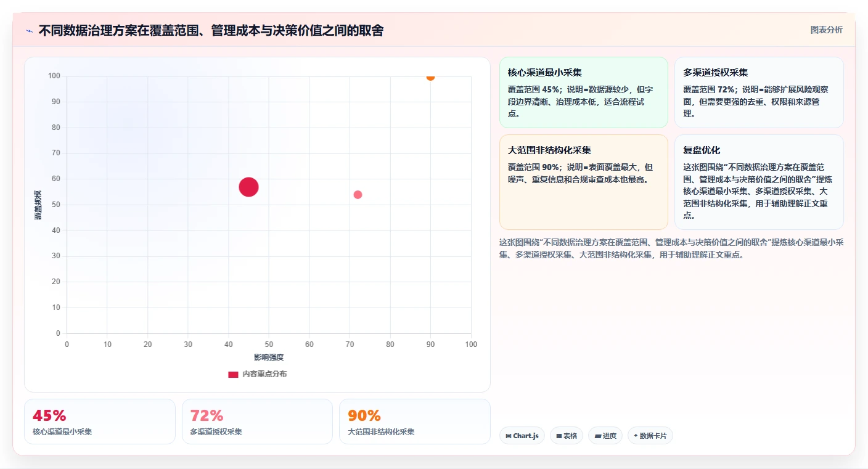The image size is (868, 469).
Task: Click the 覆盖范围 90% description text
Action: coord(581,173)
